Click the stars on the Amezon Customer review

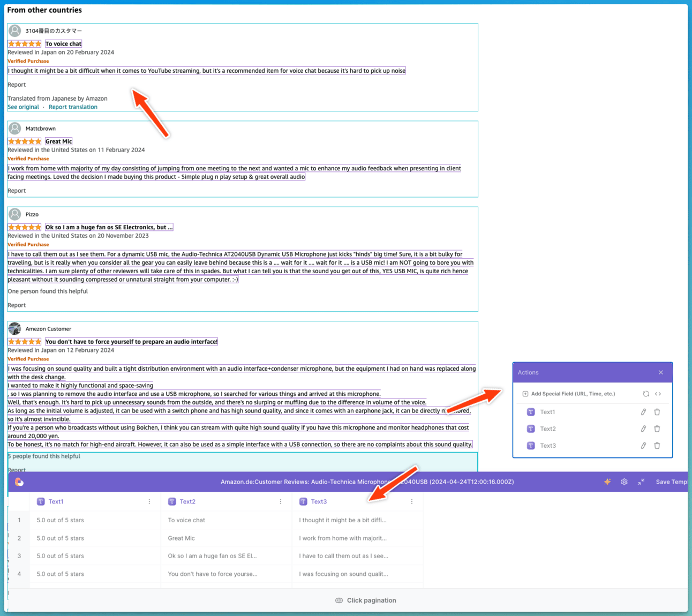25,342
